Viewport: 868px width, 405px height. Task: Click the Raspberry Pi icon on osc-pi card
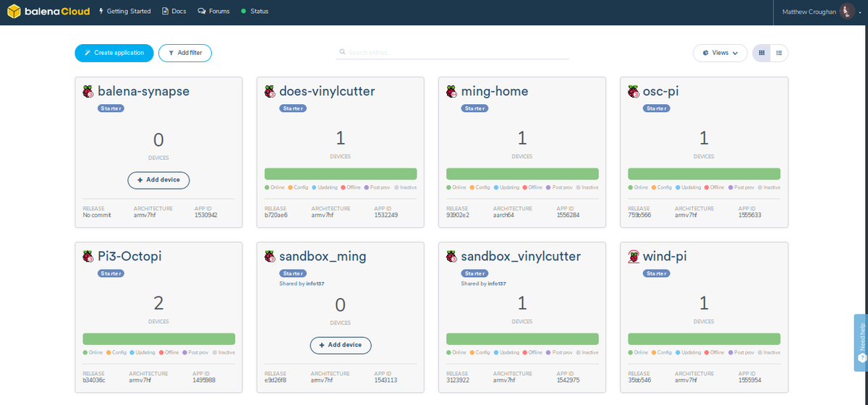point(633,92)
